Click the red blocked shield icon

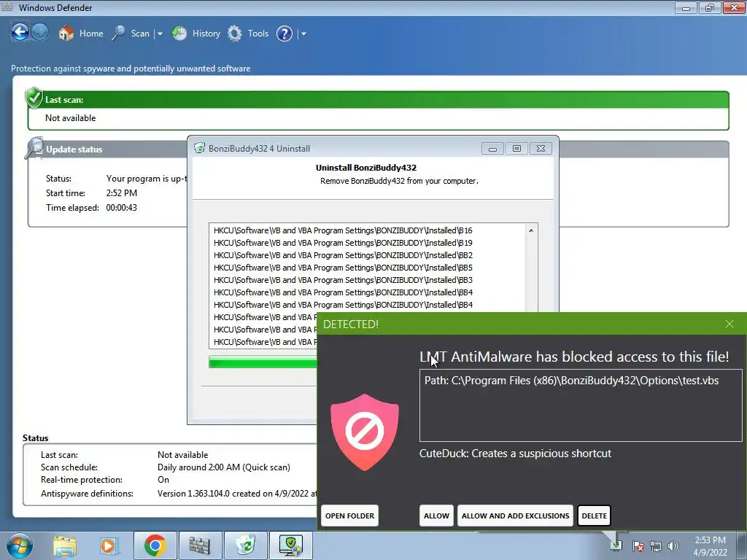point(365,432)
